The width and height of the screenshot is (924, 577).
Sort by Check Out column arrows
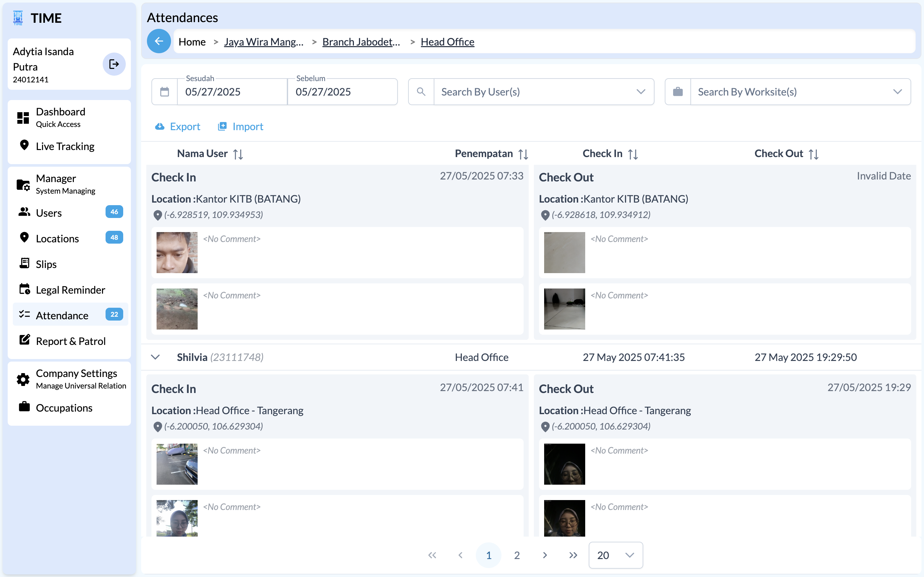[813, 154]
